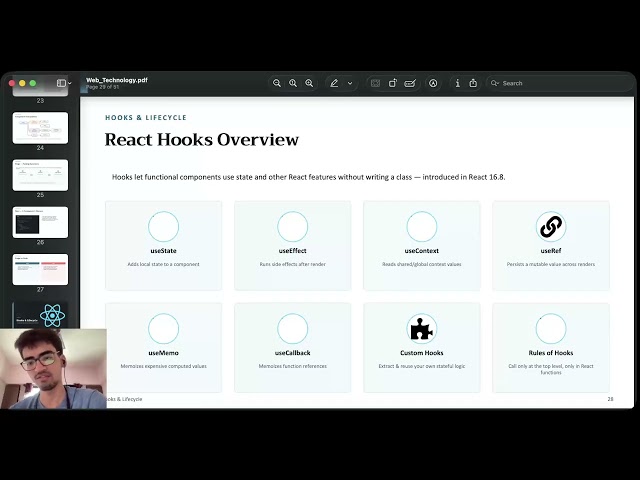The width and height of the screenshot is (640, 480).
Task: Click the zoom to actual size icon
Action: tap(293, 83)
